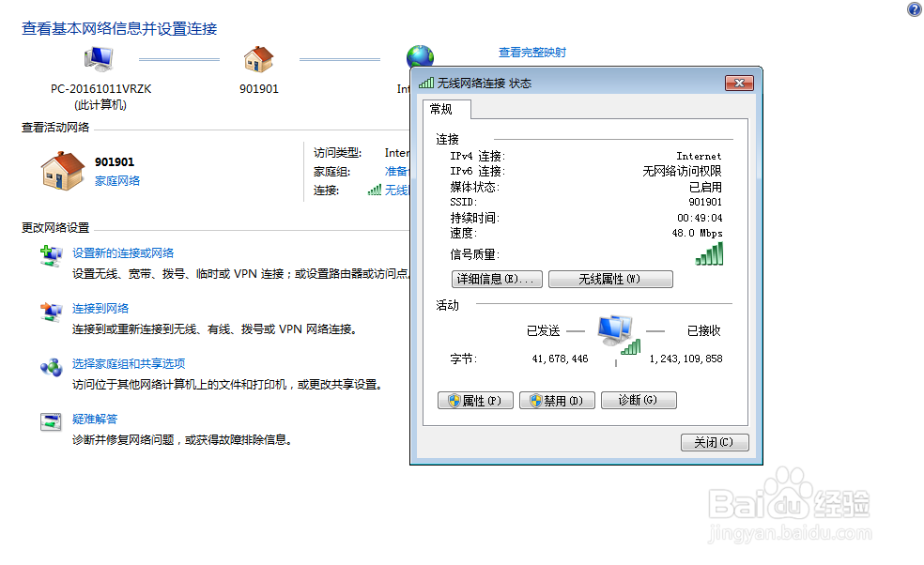This screenshot has width=924, height=565.
Task: Click the help question mark icon
Action: pyautogui.click(x=913, y=9)
